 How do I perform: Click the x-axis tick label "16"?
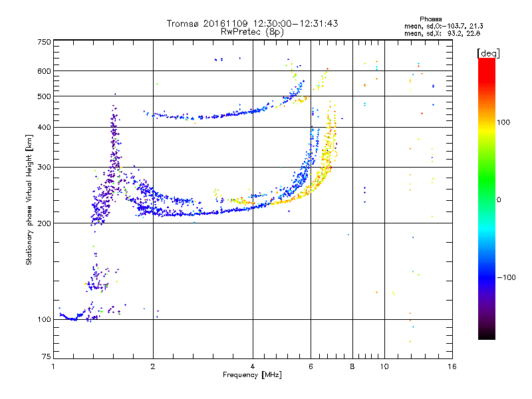pos(452,366)
